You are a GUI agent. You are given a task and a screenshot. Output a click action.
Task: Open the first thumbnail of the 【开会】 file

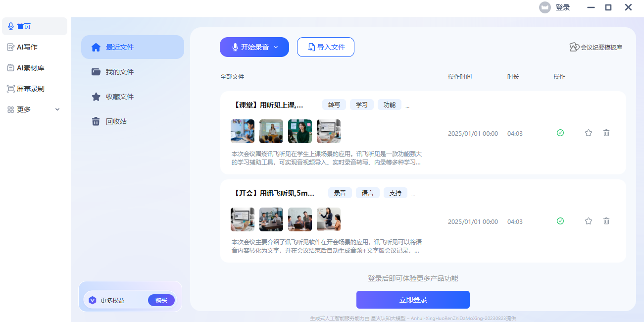click(x=243, y=219)
